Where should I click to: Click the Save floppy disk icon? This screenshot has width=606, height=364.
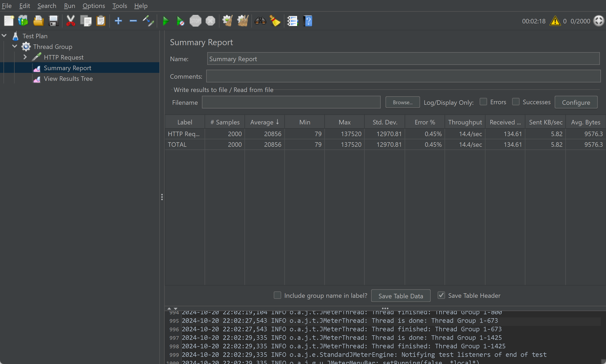53,21
